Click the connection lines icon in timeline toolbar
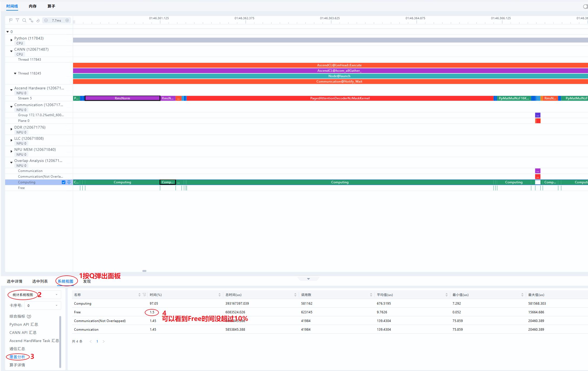The image size is (588, 371). pyautogui.click(x=31, y=20)
